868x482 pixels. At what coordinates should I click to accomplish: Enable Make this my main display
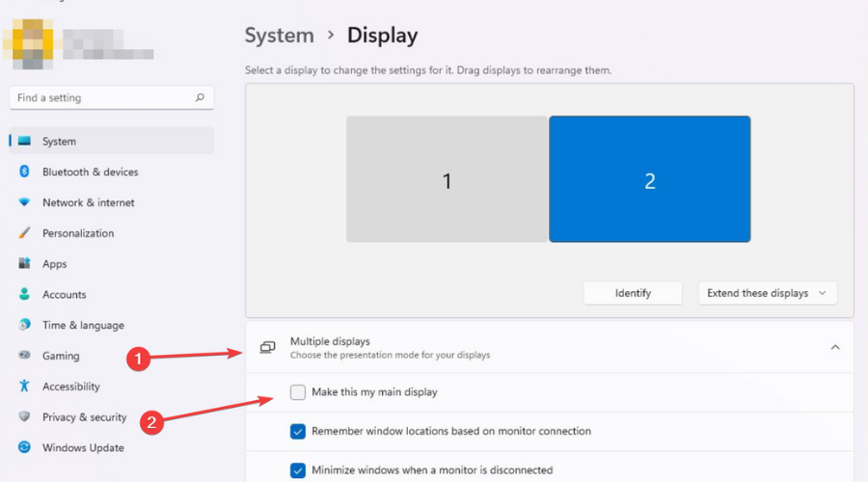(x=298, y=392)
